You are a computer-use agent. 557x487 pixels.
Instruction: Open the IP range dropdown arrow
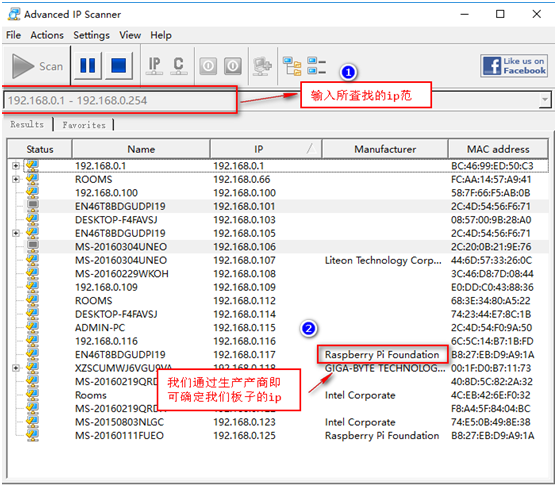[x=545, y=100]
